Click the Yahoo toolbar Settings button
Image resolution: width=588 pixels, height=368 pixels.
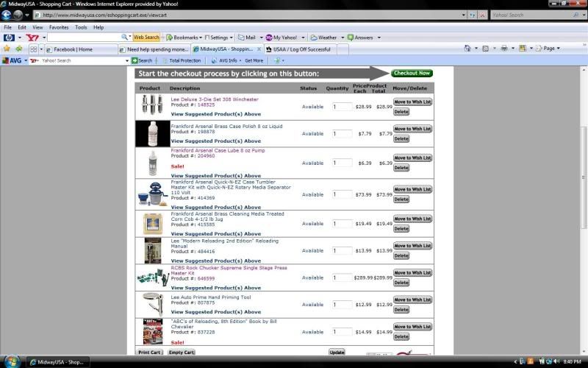217,38
